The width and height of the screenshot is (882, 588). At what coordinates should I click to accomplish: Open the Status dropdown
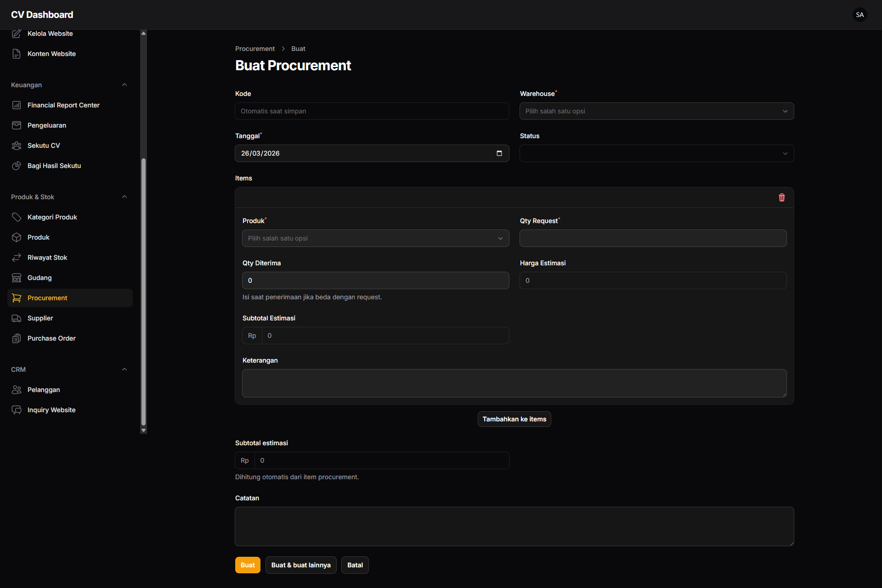tap(656, 153)
